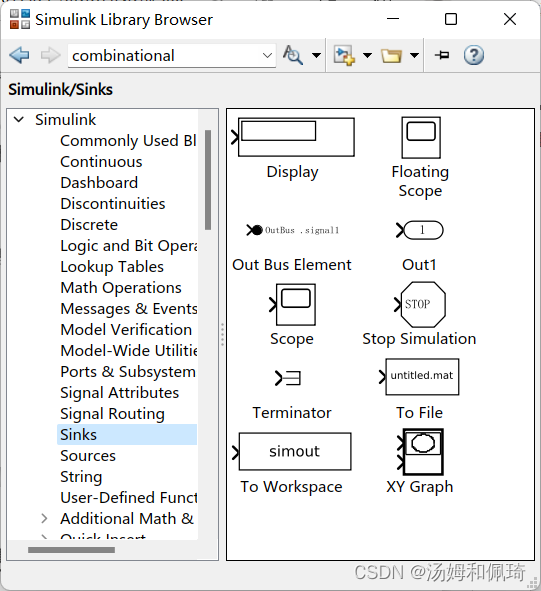The height and width of the screenshot is (591, 541).
Task: Open the Discrete library
Action: (89, 225)
